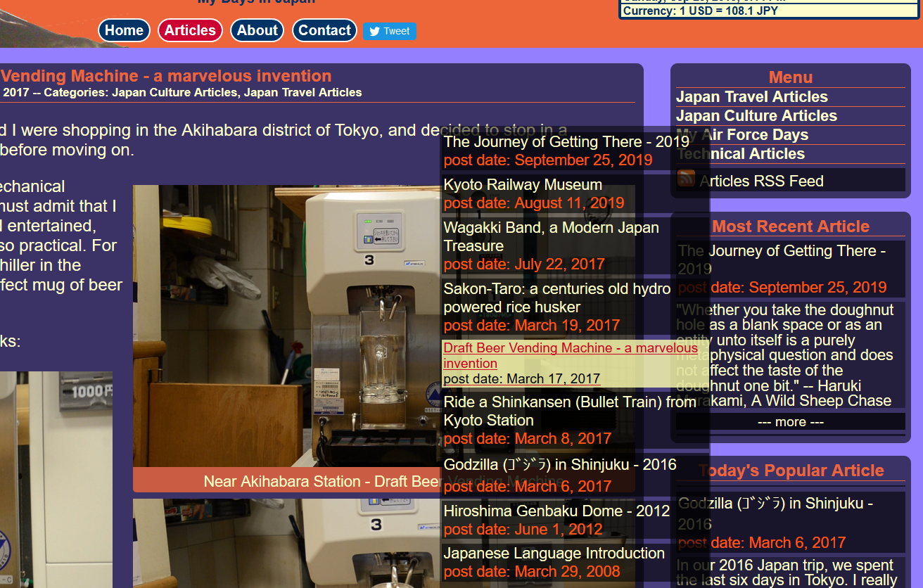Click the Today's Popular Article heading
This screenshot has height=588, width=923.
click(791, 471)
